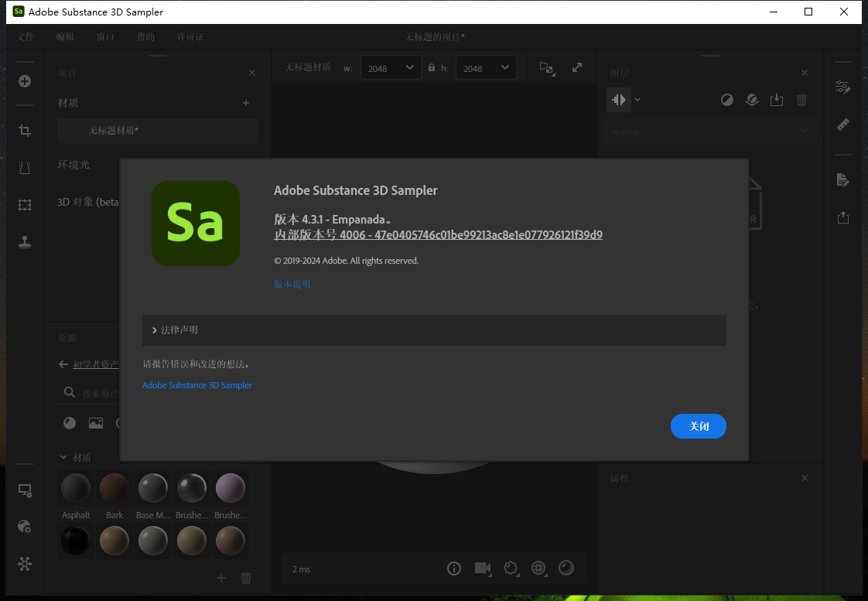This screenshot has width=868, height=601.
Task: Open the 帮助 menu
Action: click(x=145, y=36)
